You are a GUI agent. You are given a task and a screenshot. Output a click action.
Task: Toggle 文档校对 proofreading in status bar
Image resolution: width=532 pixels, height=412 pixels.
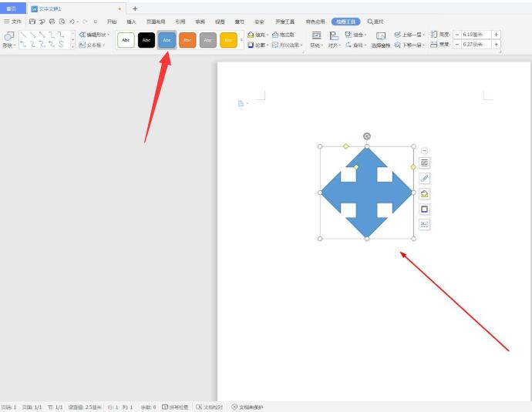210,407
